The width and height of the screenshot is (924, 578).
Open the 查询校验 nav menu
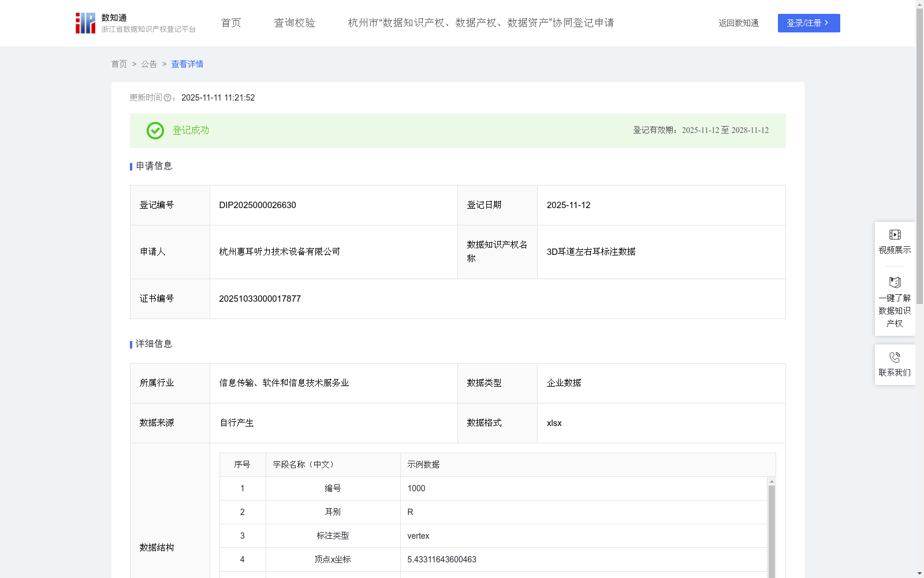(x=295, y=23)
